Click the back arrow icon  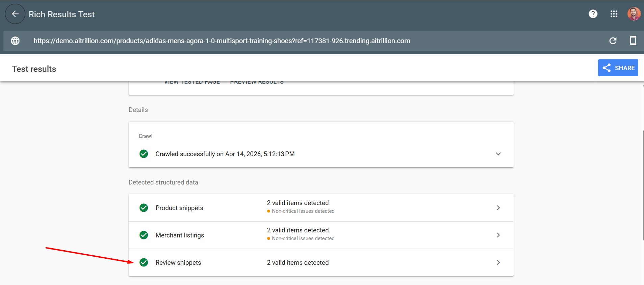[x=15, y=14]
